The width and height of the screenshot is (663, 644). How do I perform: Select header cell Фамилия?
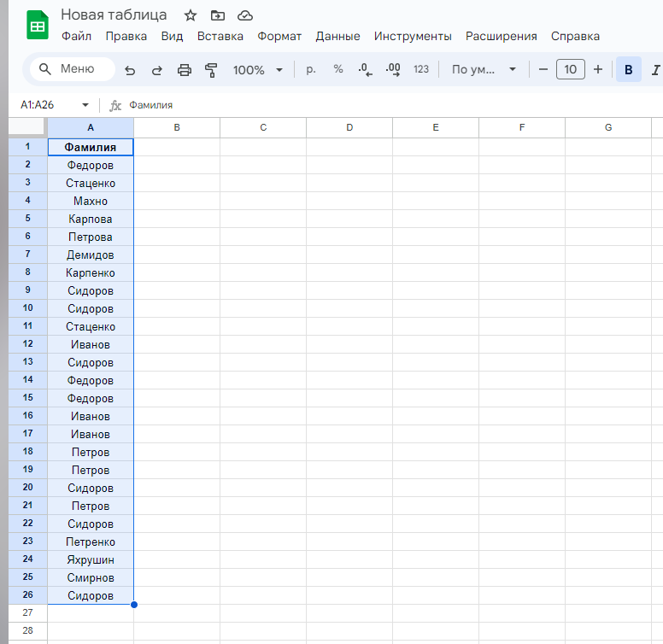tap(91, 147)
